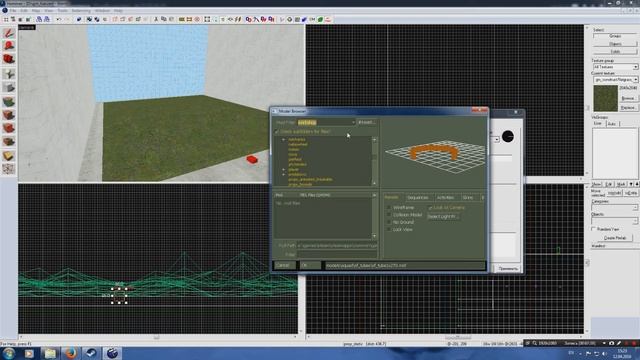The image size is (640, 360).
Task: Click the Undo toolbar icon
Action: click(59, 19)
